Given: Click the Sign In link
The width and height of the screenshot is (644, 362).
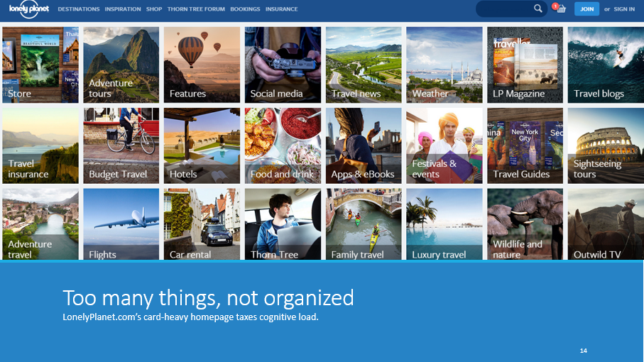Looking at the screenshot, I should (624, 9).
